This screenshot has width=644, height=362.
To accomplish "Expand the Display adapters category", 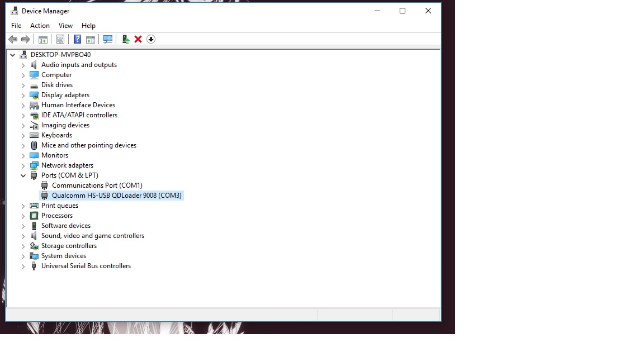I will (x=23, y=96).
